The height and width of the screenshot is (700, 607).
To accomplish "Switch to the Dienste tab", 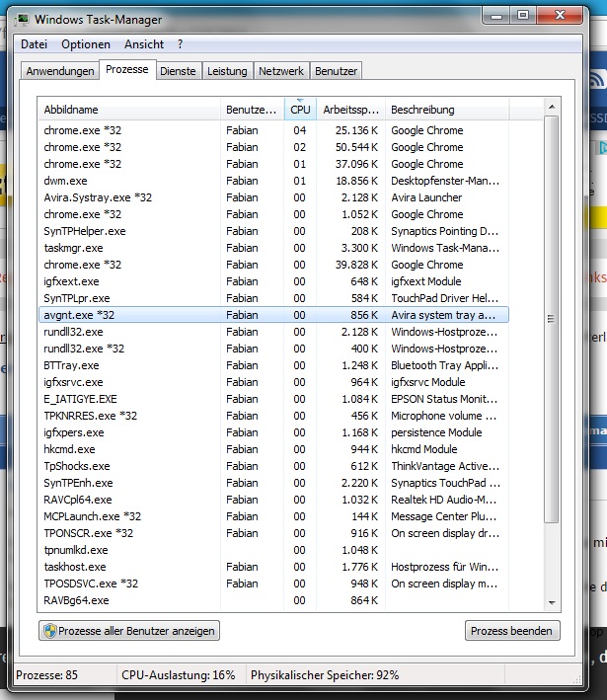I will pyautogui.click(x=178, y=71).
